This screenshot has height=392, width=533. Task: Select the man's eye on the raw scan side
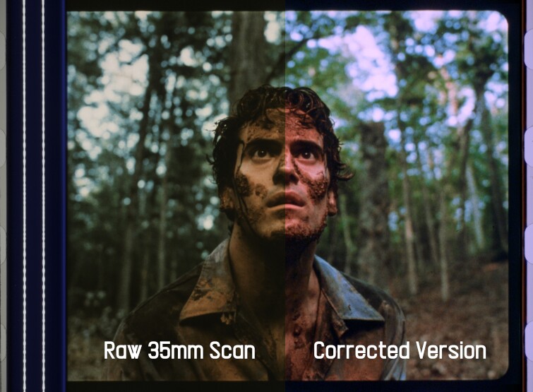click(261, 153)
